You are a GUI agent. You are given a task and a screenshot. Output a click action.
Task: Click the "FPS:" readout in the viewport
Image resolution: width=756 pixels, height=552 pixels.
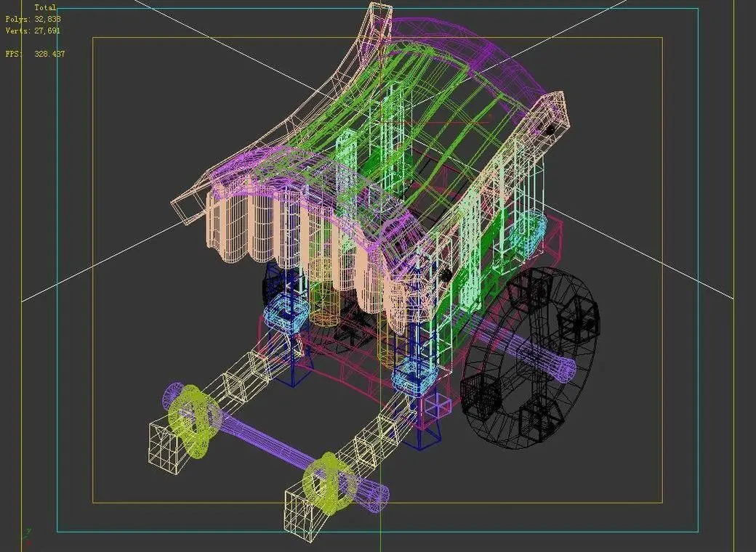tap(35, 54)
